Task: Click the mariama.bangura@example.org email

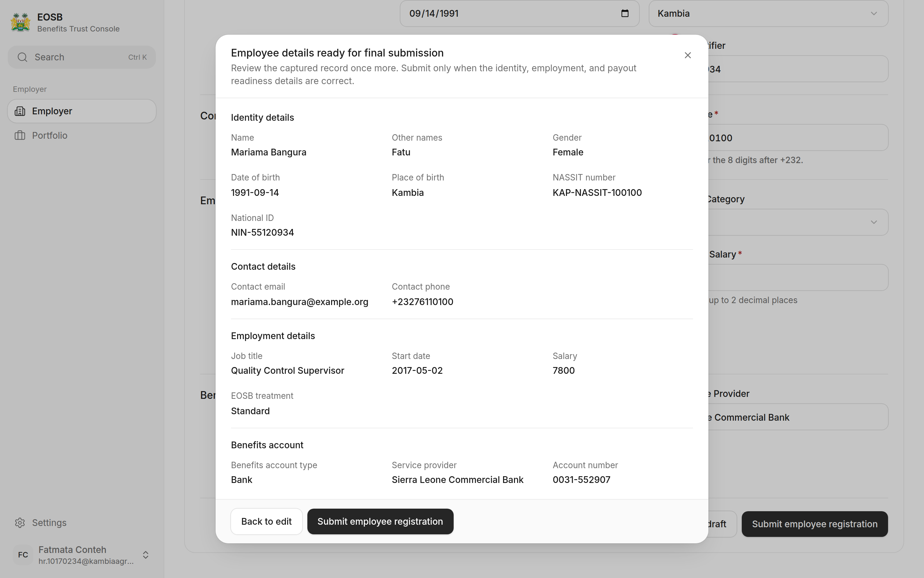Action: pyautogui.click(x=299, y=302)
